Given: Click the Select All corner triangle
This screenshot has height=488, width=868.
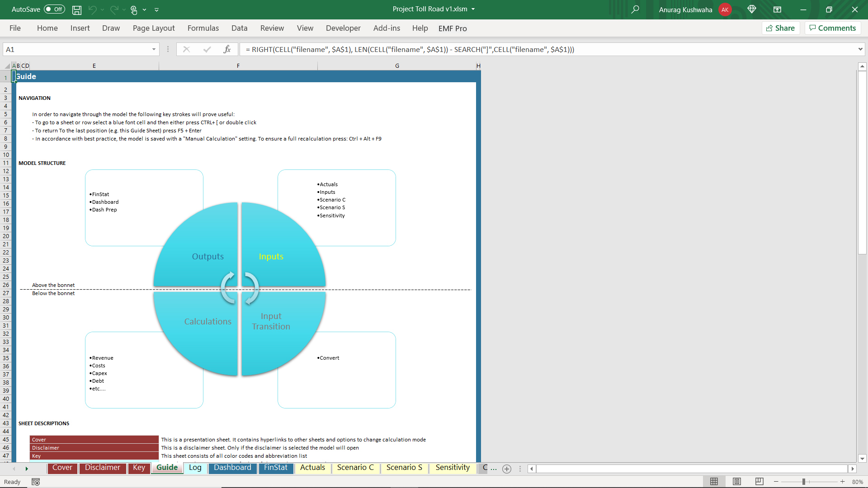Looking at the screenshot, I should tap(7, 66).
